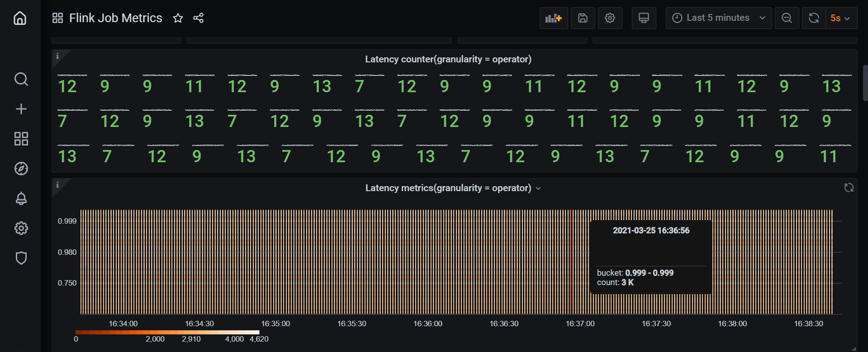The height and width of the screenshot is (352, 868).
Task: Refresh the dashboard now
Action: click(814, 18)
